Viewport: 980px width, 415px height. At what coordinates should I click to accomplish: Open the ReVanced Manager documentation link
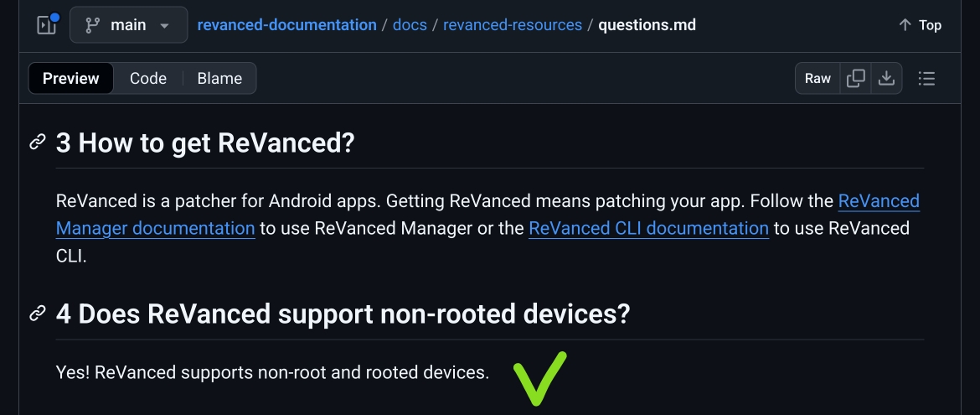(156, 228)
